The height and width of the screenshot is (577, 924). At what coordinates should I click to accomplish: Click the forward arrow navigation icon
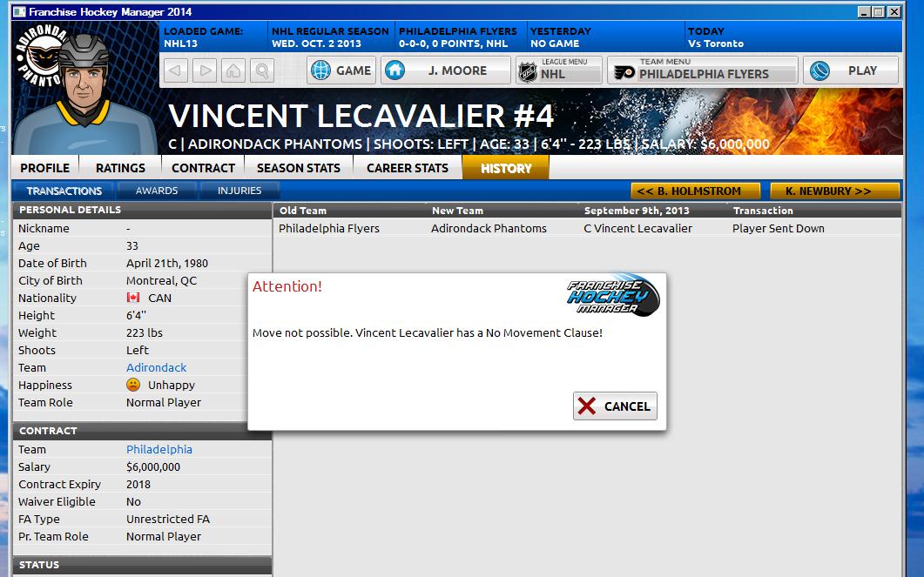tap(205, 70)
